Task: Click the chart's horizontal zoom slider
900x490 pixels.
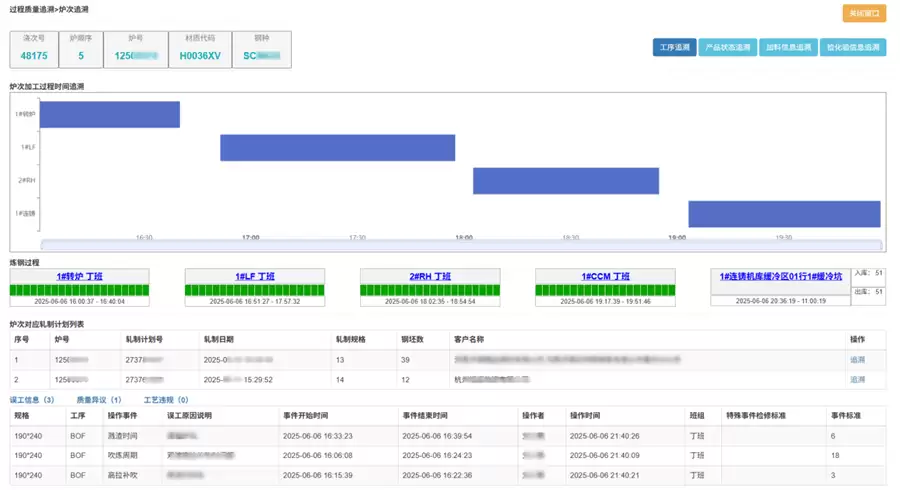Action: click(460, 245)
